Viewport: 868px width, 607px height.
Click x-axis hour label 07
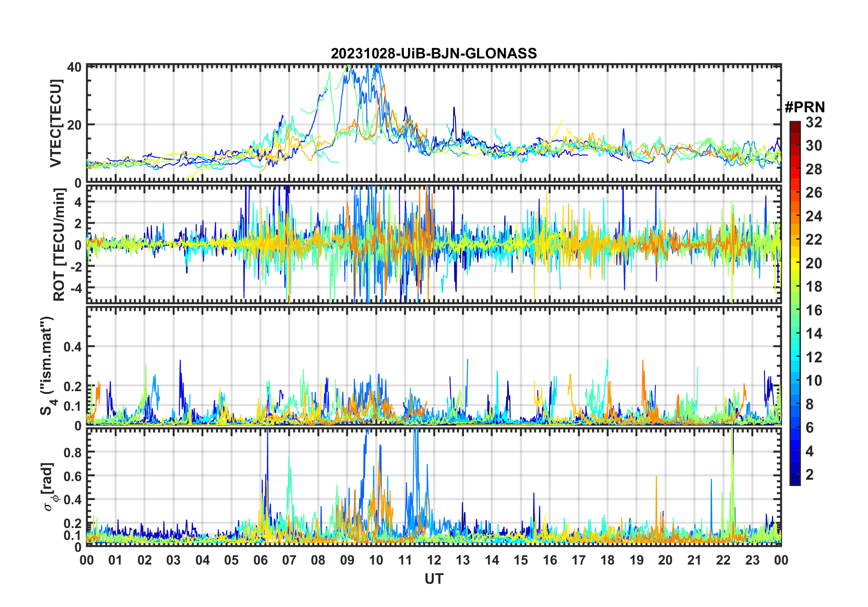(289, 560)
